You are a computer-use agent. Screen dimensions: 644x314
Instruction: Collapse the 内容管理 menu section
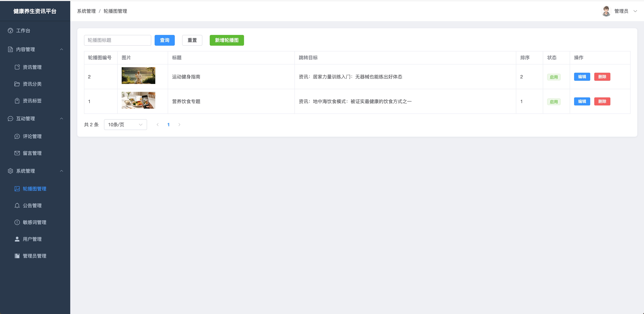click(62, 49)
